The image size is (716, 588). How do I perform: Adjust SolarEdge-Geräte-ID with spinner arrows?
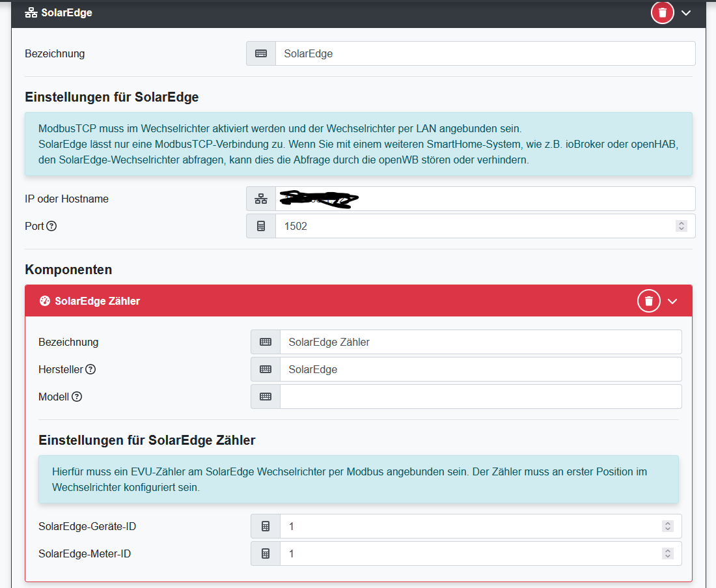click(x=668, y=526)
